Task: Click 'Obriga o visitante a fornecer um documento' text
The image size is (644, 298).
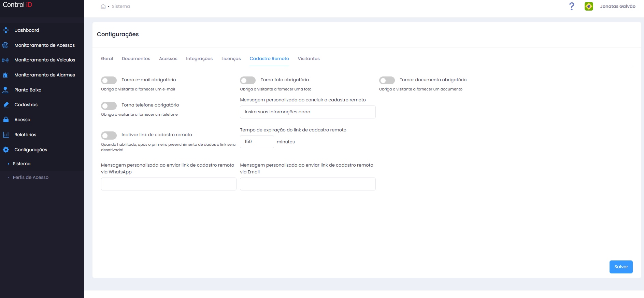Action: [x=420, y=89]
